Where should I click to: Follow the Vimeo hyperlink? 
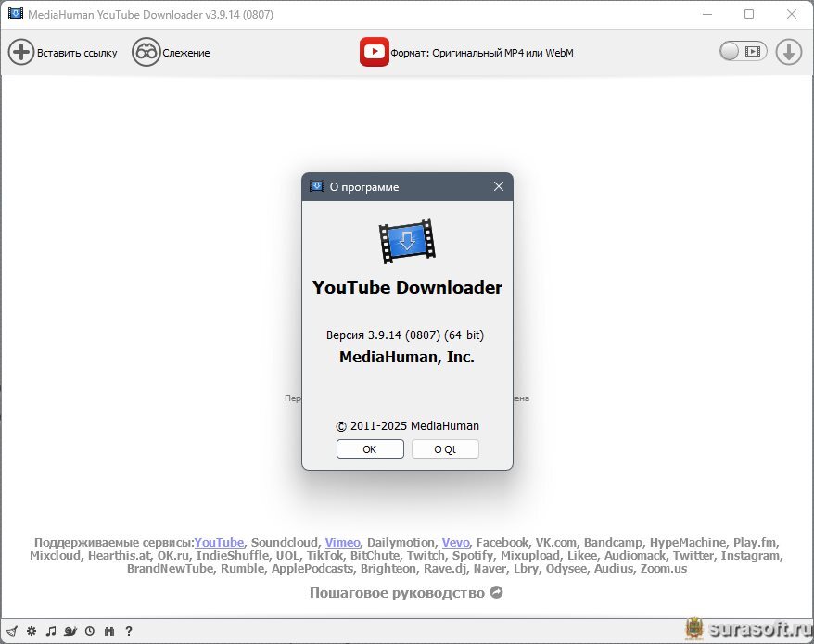pos(343,543)
